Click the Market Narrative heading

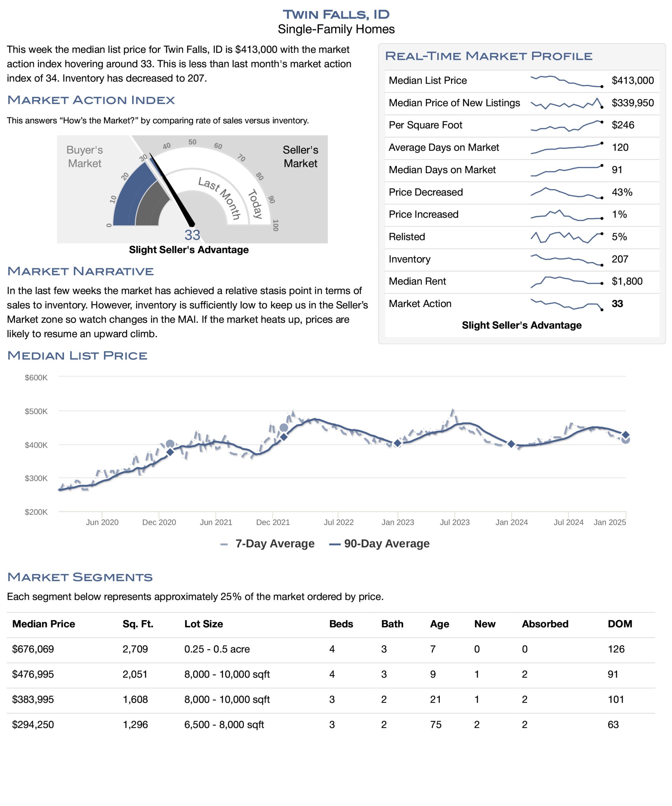coord(81,271)
